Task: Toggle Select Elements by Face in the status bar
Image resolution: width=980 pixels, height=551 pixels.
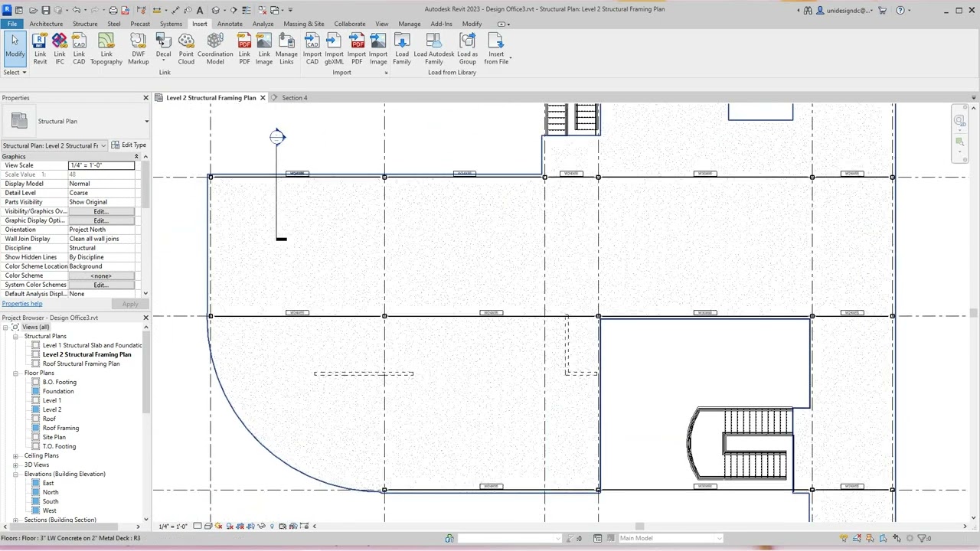Action: 884,538
